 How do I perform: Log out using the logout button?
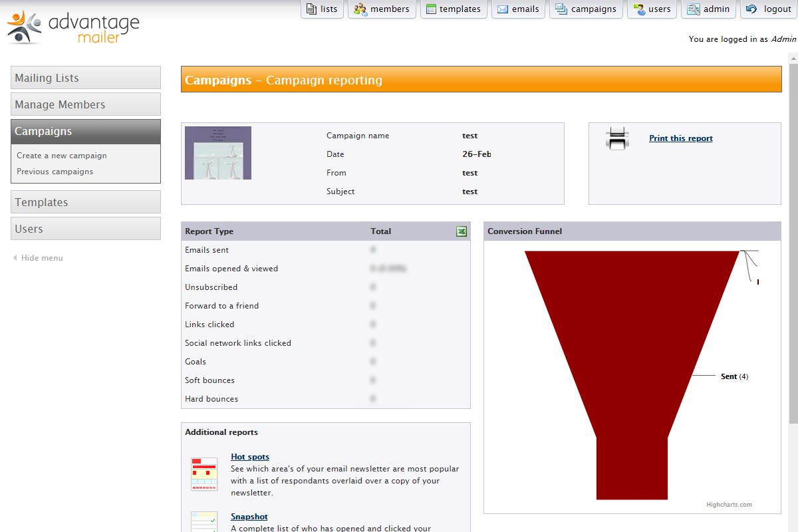pos(769,9)
